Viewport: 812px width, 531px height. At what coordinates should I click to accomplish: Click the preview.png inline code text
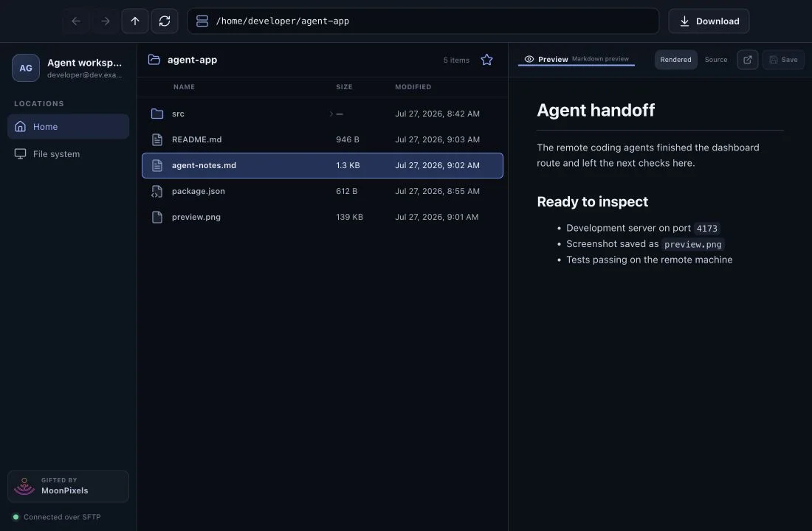click(x=693, y=244)
